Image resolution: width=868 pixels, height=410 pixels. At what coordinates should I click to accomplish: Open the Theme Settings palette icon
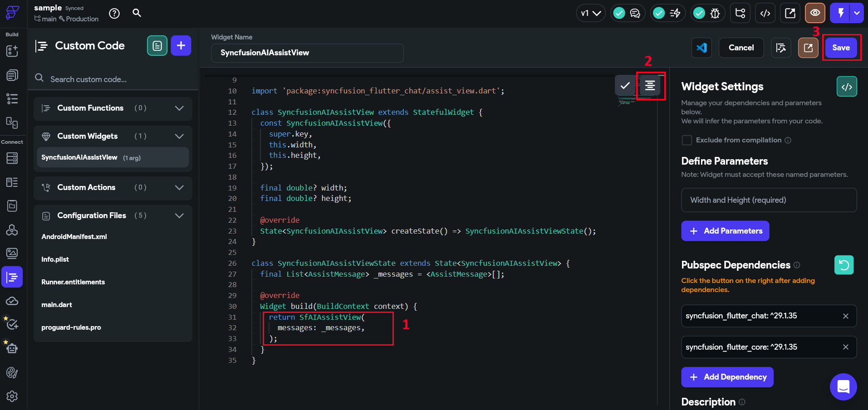tap(12, 373)
